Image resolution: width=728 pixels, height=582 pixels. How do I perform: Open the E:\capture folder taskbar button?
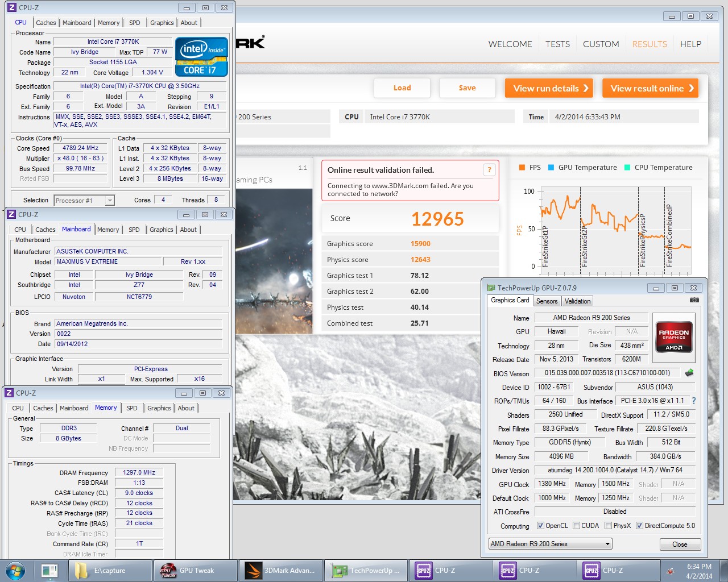click(110, 571)
